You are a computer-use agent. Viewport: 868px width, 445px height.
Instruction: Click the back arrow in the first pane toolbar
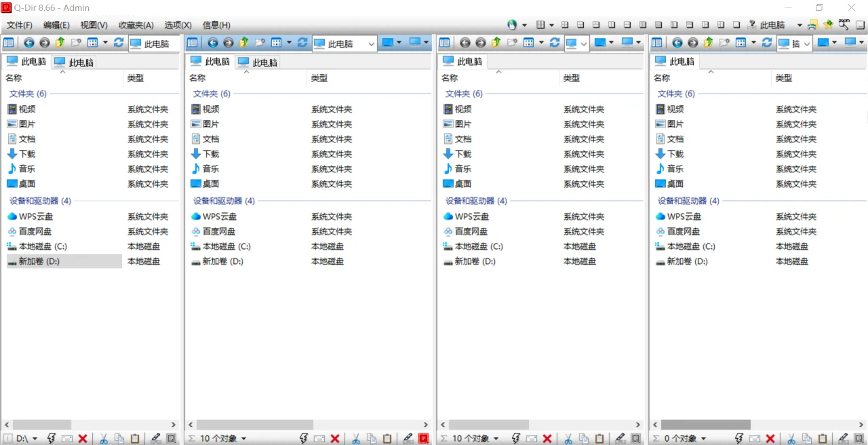pyautogui.click(x=29, y=43)
